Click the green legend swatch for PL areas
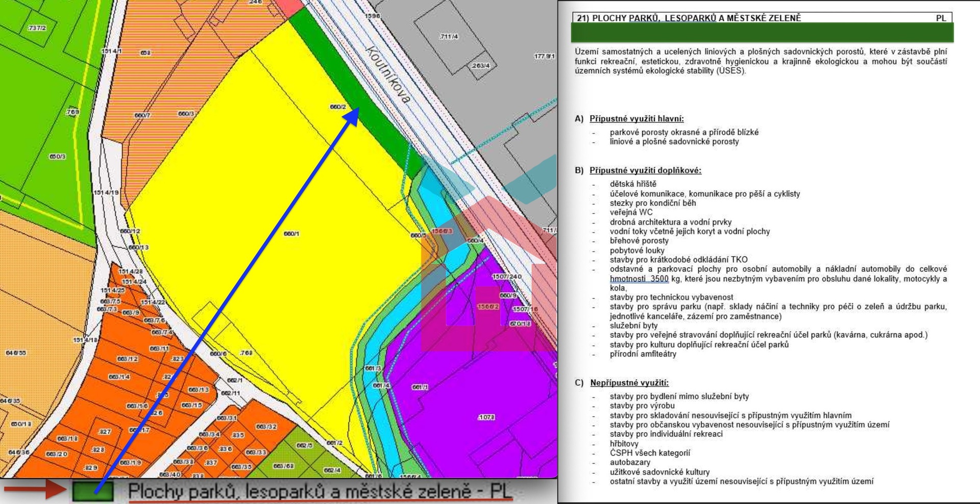Image resolution: width=980 pixels, height=504 pixels. [92, 492]
